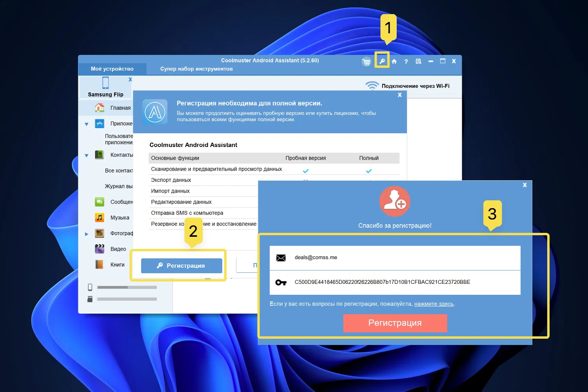Image resolution: width=588 pixels, height=392 pixels.
Task: Select the Приложения apps icon in sidebar
Action: click(x=100, y=123)
